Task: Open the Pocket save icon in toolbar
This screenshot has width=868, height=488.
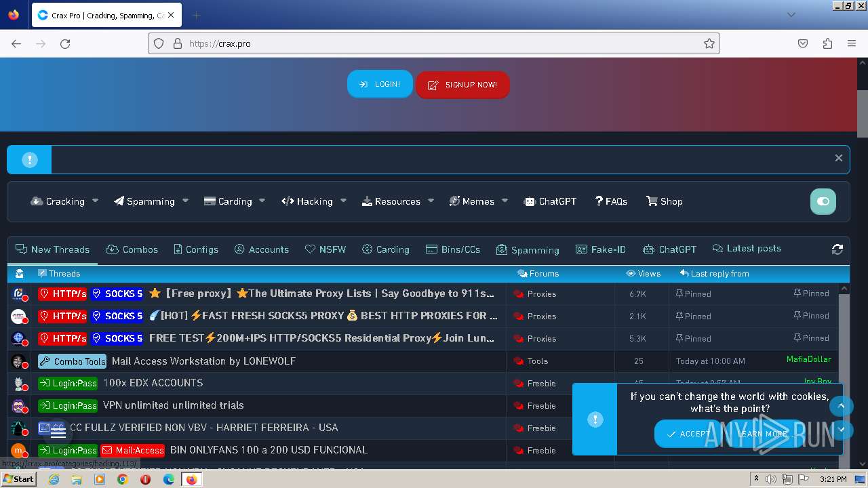Action: (x=803, y=43)
